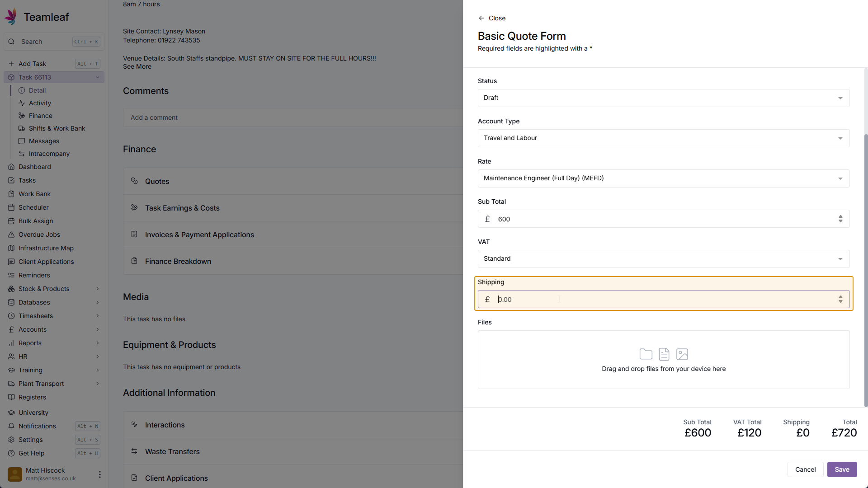Click the Notifications bell icon

pos(11,426)
